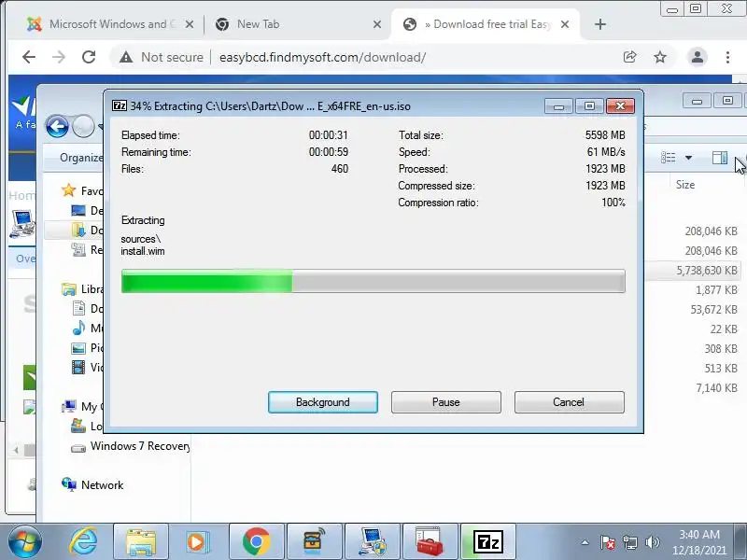Select Music library in sidebar
The width and height of the screenshot is (747, 560).
[x=87, y=329]
